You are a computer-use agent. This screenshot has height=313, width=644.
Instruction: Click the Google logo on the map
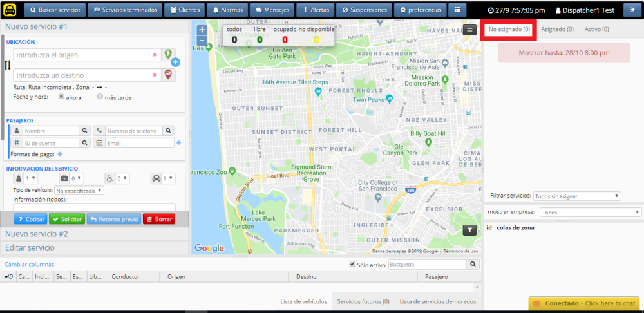coord(209,248)
